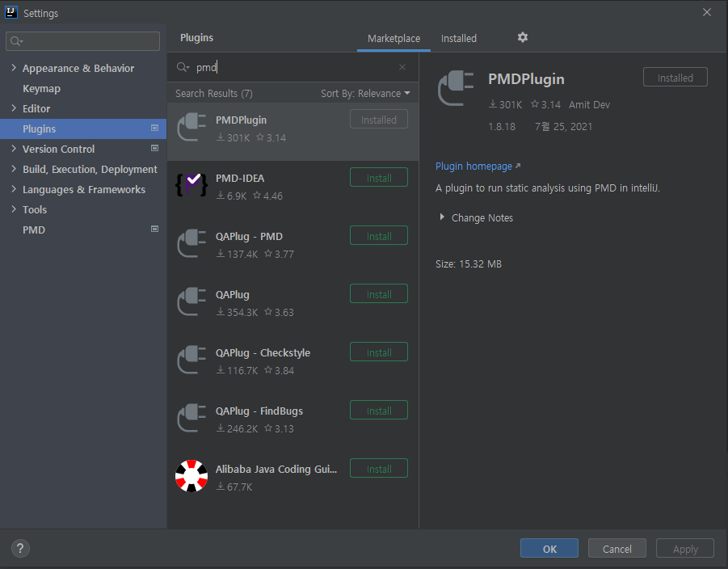728x569 pixels.
Task: Click the project-level icon beside PMD
Action: coord(155,229)
